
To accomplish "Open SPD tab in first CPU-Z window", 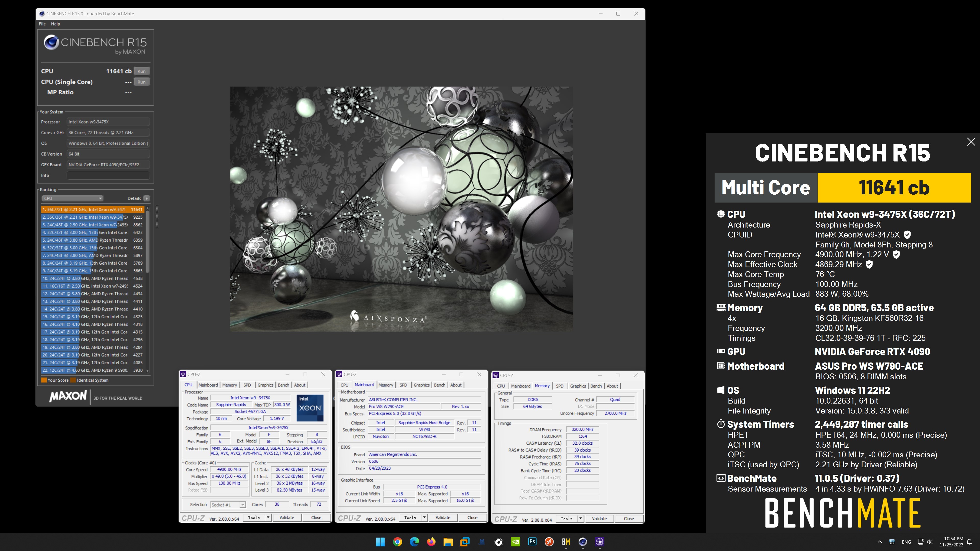I will [247, 385].
